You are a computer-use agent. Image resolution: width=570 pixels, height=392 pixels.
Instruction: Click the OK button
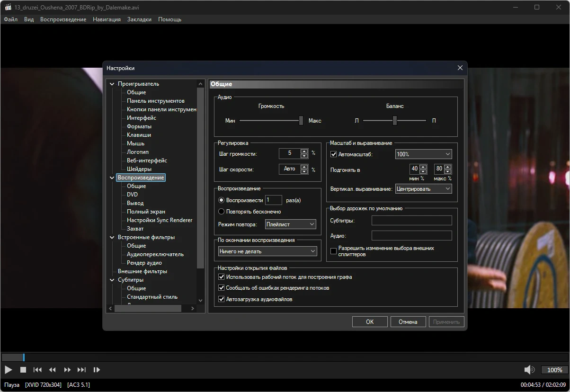coord(370,322)
